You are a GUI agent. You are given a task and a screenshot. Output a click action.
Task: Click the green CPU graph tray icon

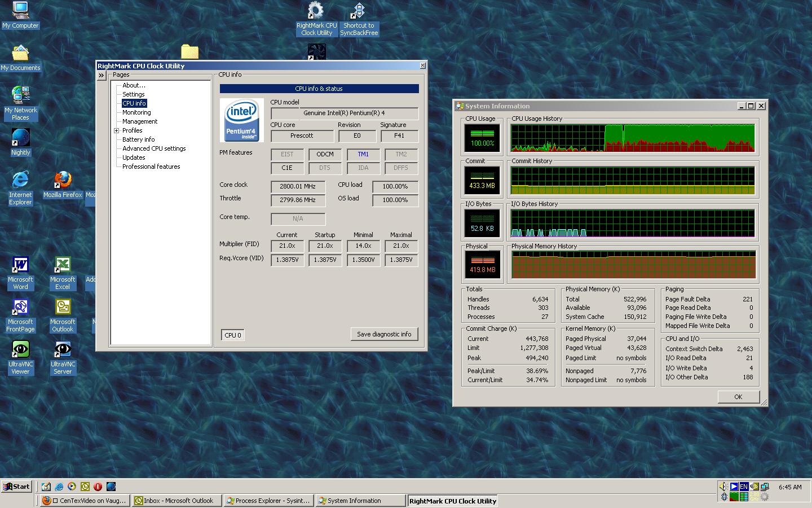(734, 497)
